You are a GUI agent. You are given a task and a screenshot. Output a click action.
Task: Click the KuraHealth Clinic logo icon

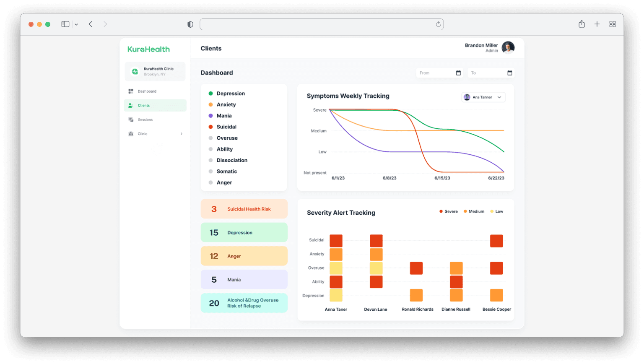[x=135, y=72]
